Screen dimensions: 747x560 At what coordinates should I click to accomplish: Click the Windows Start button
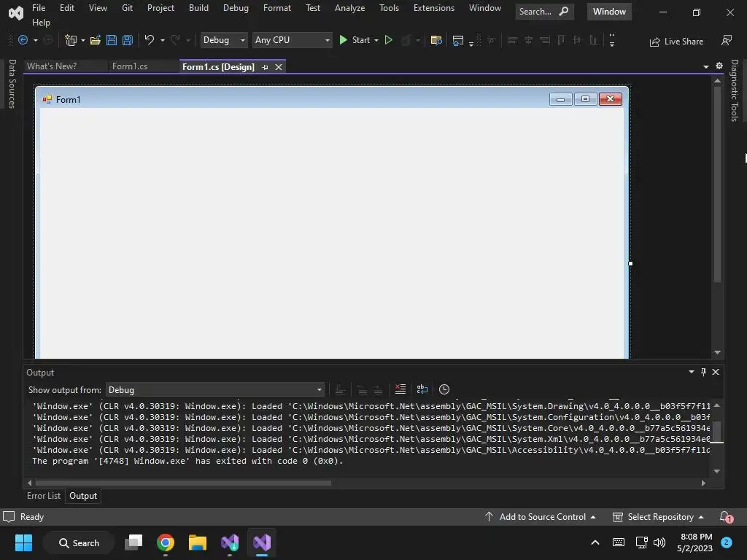(24, 542)
